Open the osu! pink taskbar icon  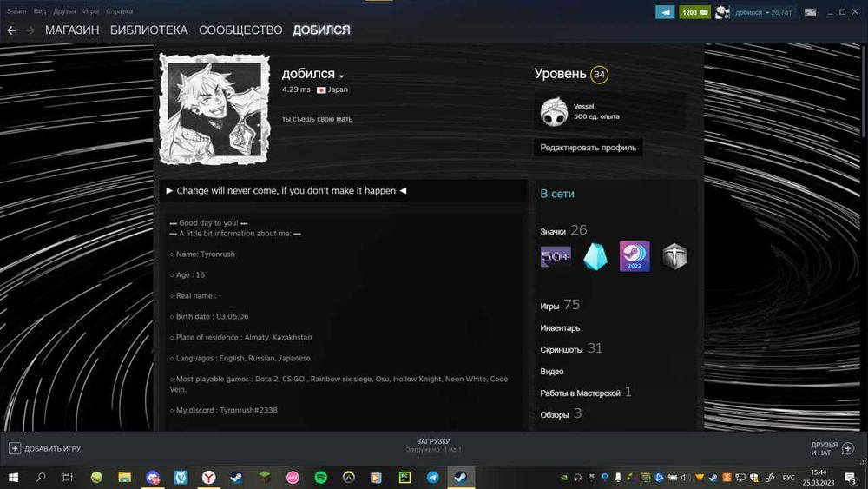point(293,478)
